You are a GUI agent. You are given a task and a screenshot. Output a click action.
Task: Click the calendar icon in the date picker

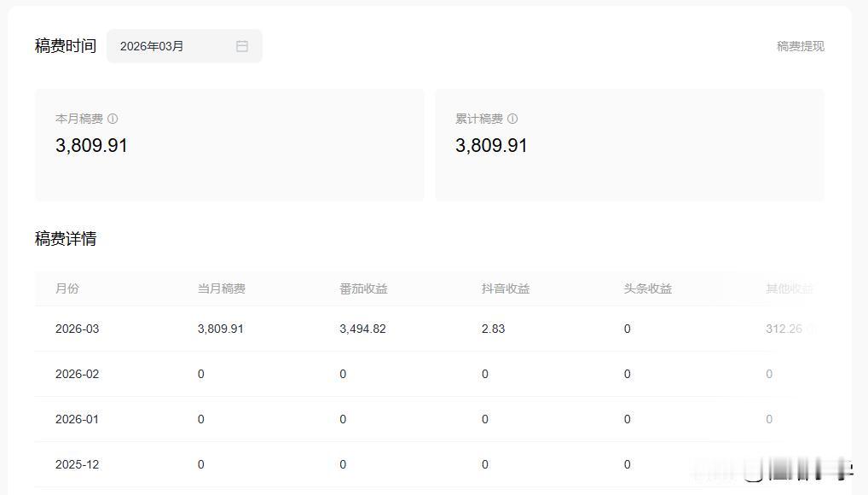coord(242,46)
